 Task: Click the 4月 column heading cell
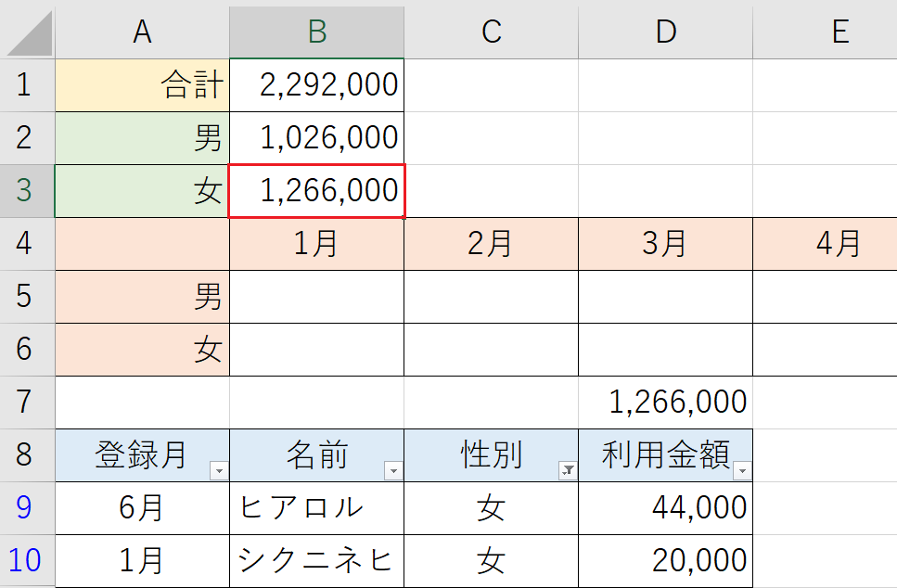tap(825, 244)
